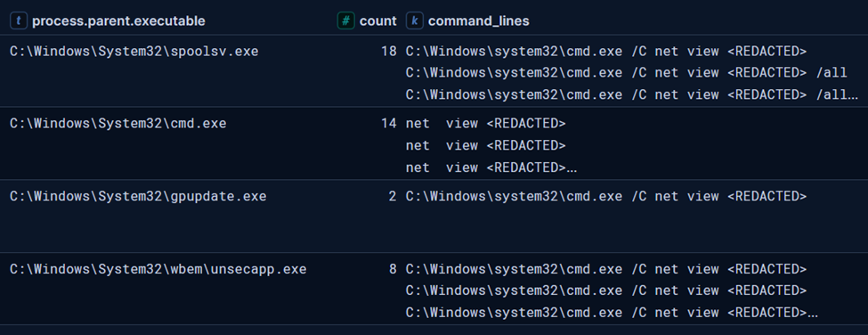
Task: Click the count value 8
Action: [x=393, y=269]
